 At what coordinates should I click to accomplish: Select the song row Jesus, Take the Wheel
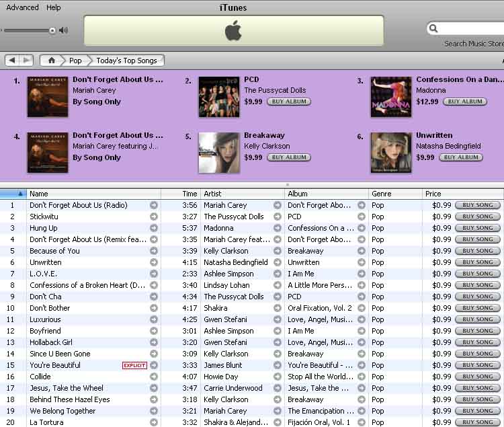pos(251,388)
